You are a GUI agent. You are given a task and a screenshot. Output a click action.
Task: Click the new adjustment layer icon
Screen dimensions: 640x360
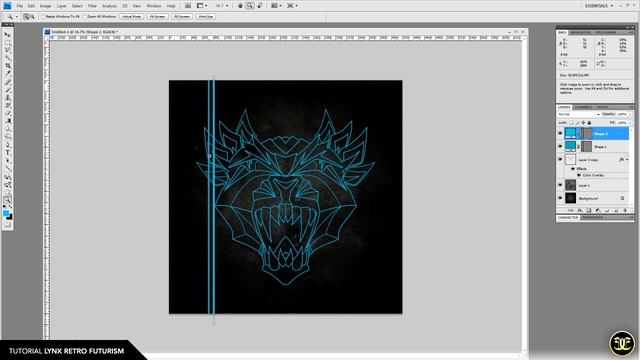pyautogui.click(x=598, y=211)
